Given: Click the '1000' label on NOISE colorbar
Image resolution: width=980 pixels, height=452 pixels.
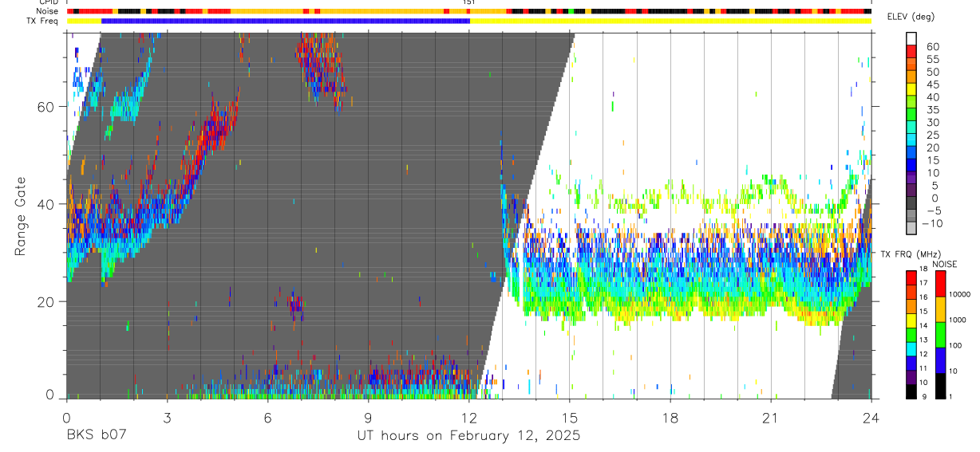Looking at the screenshot, I should (958, 320).
